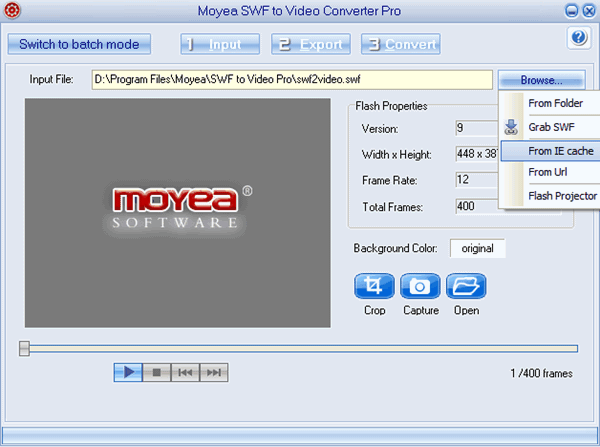This screenshot has width=600, height=447.
Task: Jump to the previous frame
Action: tap(185, 372)
